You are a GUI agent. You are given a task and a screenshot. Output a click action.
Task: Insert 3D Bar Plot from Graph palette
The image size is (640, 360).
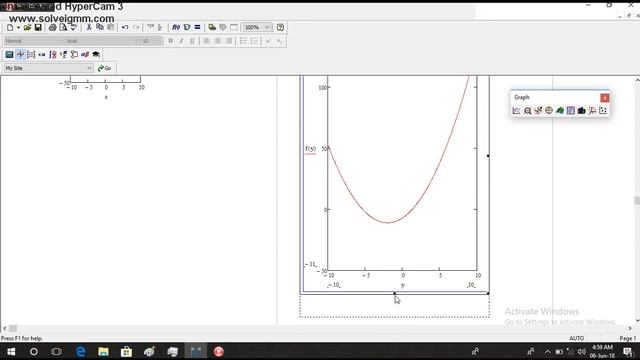coord(582,111)
